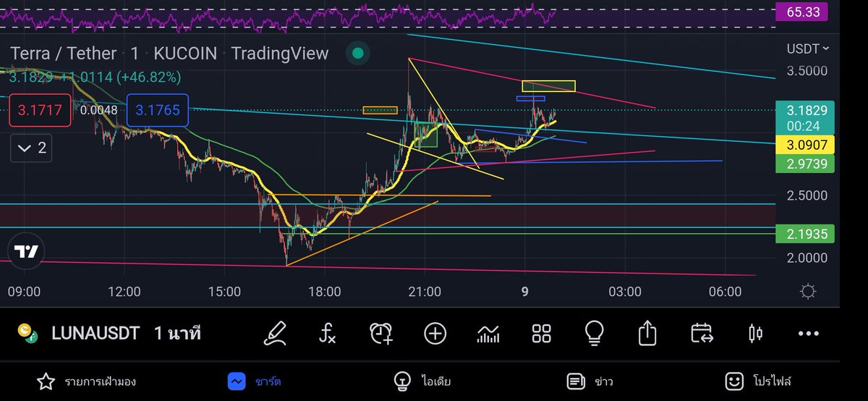Tap the blue buy price 3.1765
Viewport: 868px width, 401px height.
[158, 111]
